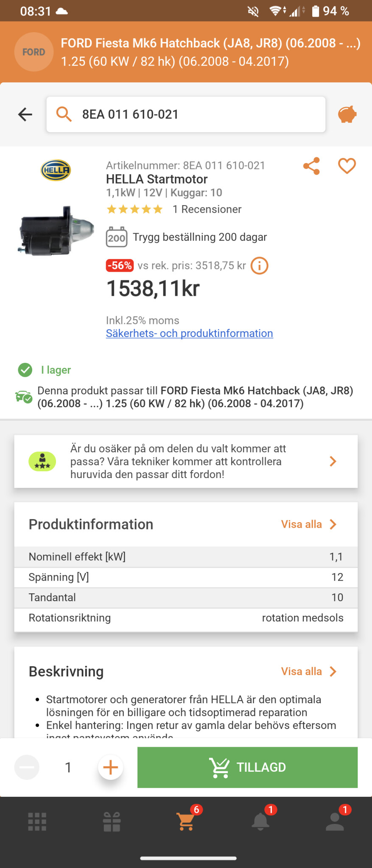
Task: Tap the share icon
Action: (x=311, y=166)
